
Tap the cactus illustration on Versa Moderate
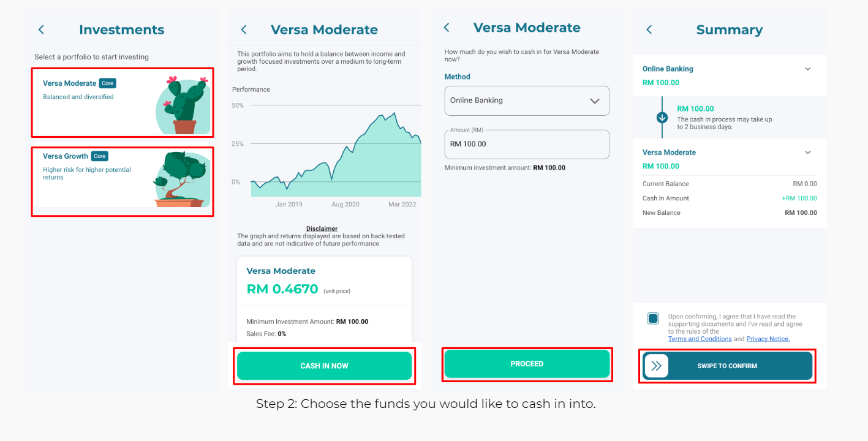pyautogui.click(x=182, y=105)
